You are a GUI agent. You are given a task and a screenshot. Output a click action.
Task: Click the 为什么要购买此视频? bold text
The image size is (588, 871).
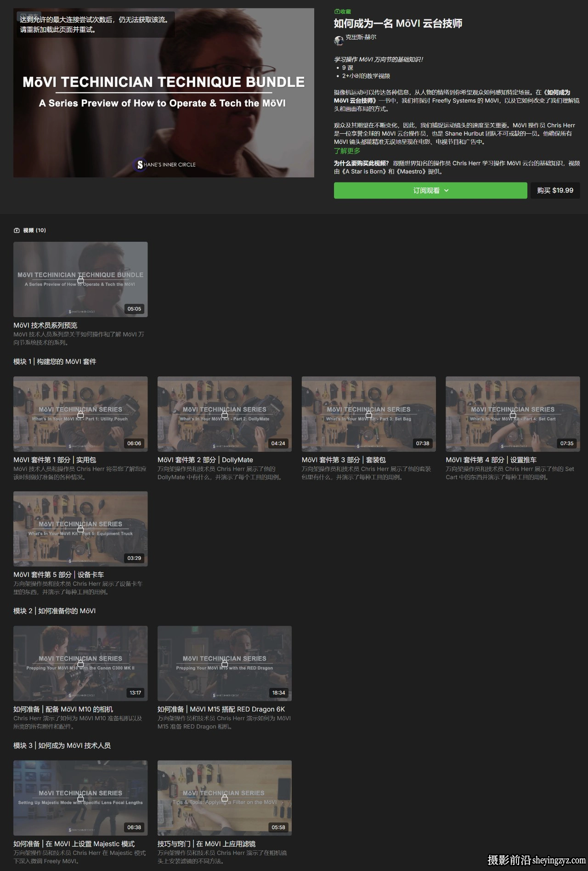click(362, 164)
